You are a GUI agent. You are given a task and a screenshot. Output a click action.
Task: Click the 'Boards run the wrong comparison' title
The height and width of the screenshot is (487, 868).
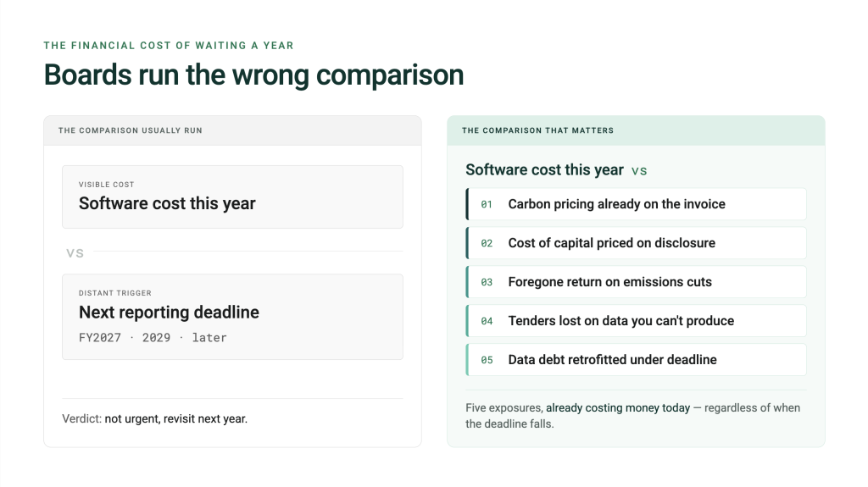click(253, 75)
